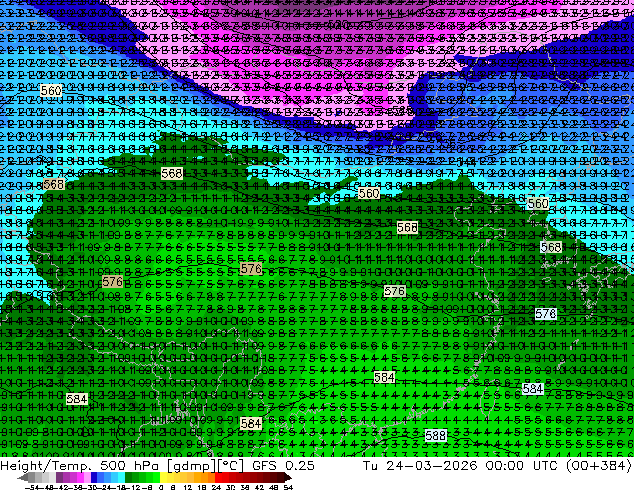This screenshot has width=634, height=490.
Task: Click the "GFS" model name text
Action: coord(265,465)
